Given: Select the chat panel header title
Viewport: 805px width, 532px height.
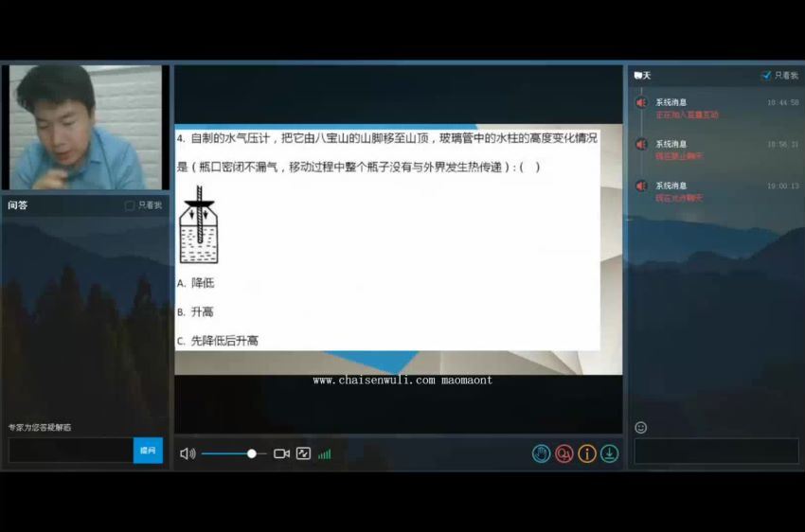Looking at the screenshot, I should 643,76.
